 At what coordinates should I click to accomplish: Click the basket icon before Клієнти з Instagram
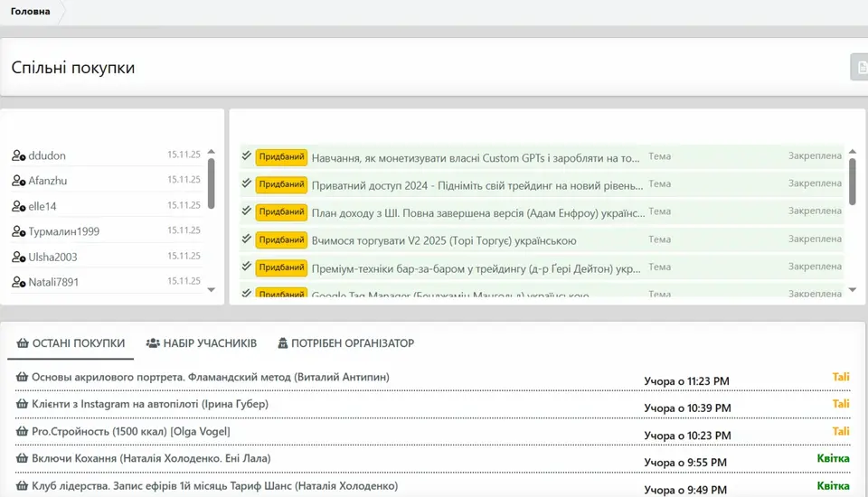[x=23, y=404]
